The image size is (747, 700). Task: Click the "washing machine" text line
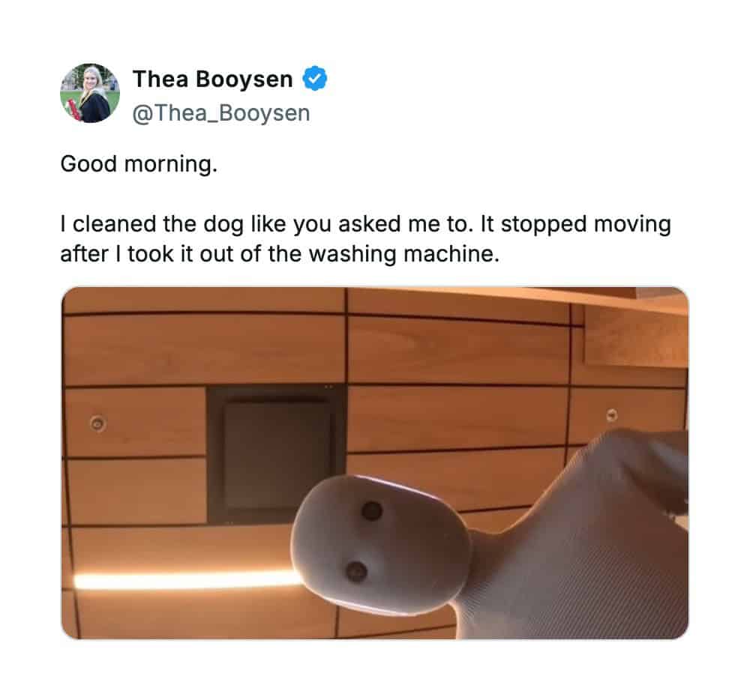[280, 254]
